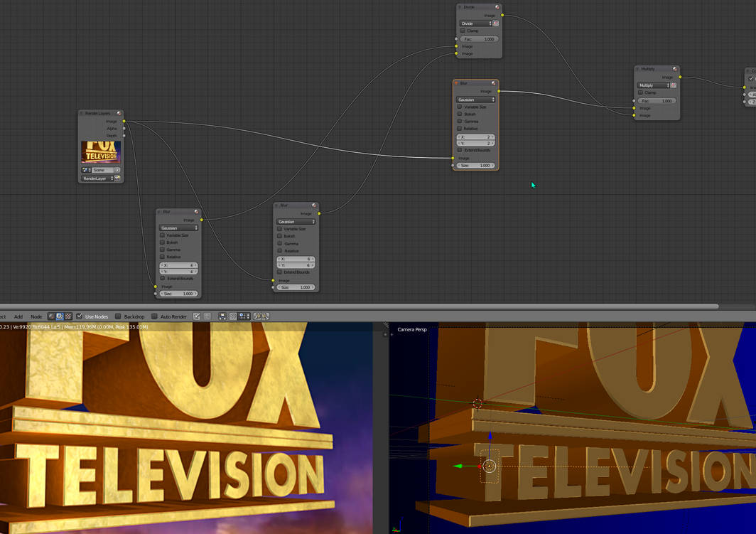
Task: Click the Image output socket of Multiply node
Action: point(680,78)
